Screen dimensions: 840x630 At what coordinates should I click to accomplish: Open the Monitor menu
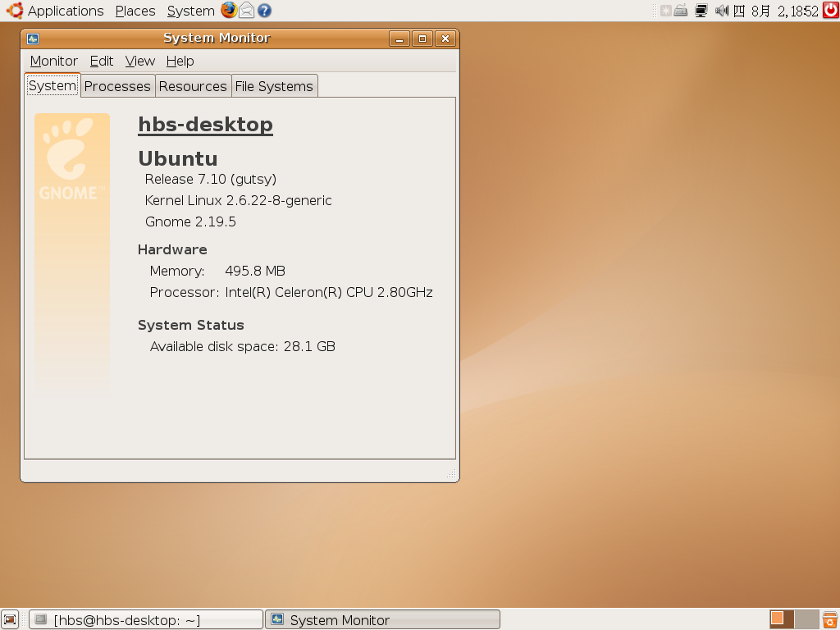53,61
